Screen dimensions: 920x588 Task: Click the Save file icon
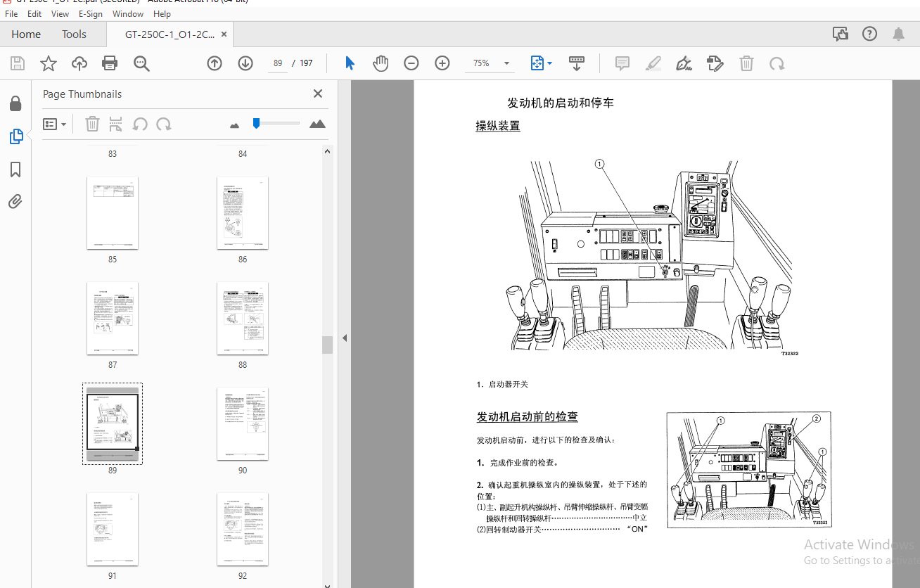(18, 63)
